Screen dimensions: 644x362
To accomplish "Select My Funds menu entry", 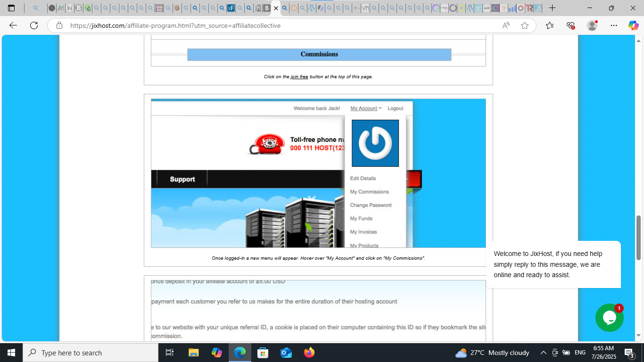I will pos(361,219).
